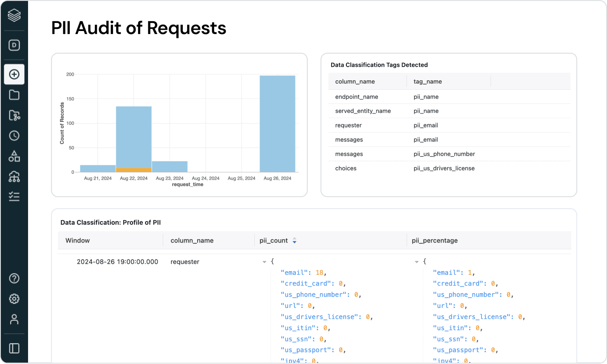Open the D workspace switcher icon
Image resolution: width=607 pixels, height=364 pixels.
(14, 45)
